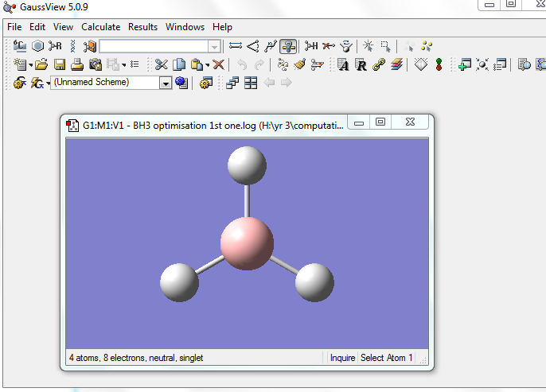Screen dimensions: 546x392
Task: Open Preferences list icon beside the movie button
Action: click(x=135, y=64)
